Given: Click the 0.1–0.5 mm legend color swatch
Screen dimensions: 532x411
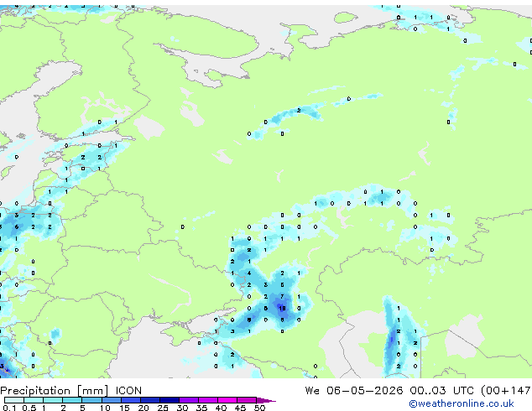Looking at the screenshot, I should pyautogui.click(x=14, y=400).
